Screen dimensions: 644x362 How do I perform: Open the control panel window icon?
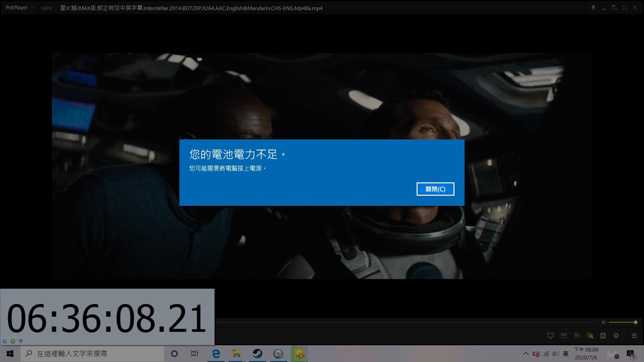pyautogui.click(x=603, y=335)
